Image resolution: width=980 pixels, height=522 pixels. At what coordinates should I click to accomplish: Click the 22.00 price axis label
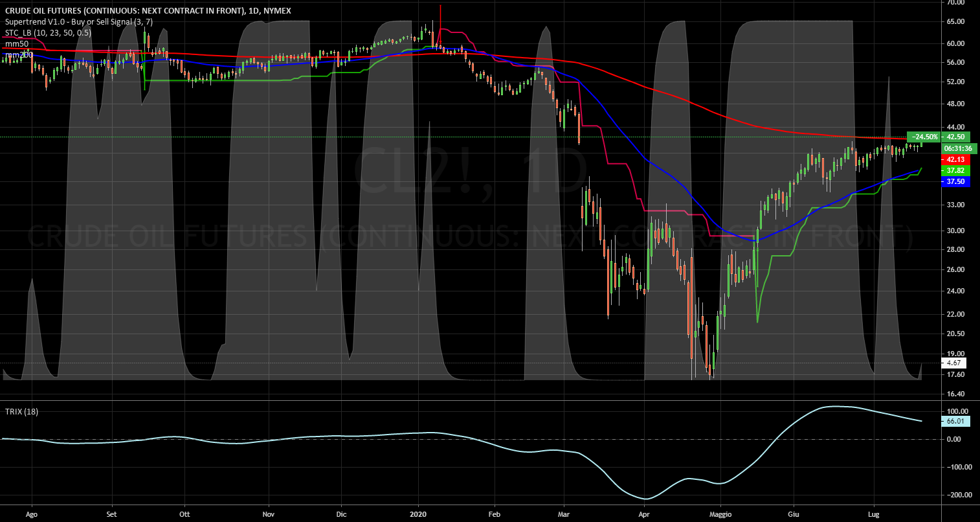(x=955, y=314)
